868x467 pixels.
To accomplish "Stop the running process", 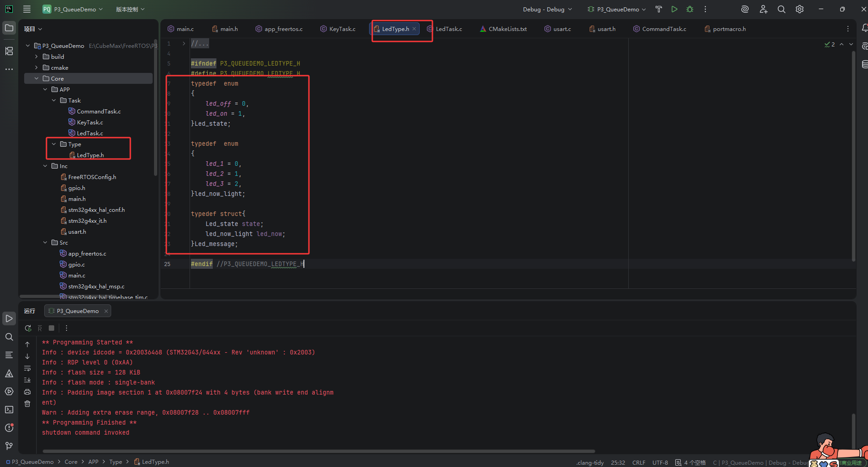I will coord(51,328).
